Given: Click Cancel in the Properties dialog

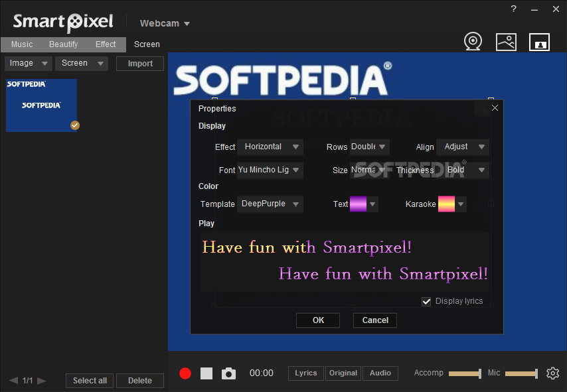Looking at the screenshot, I should (x=375, y=320).
